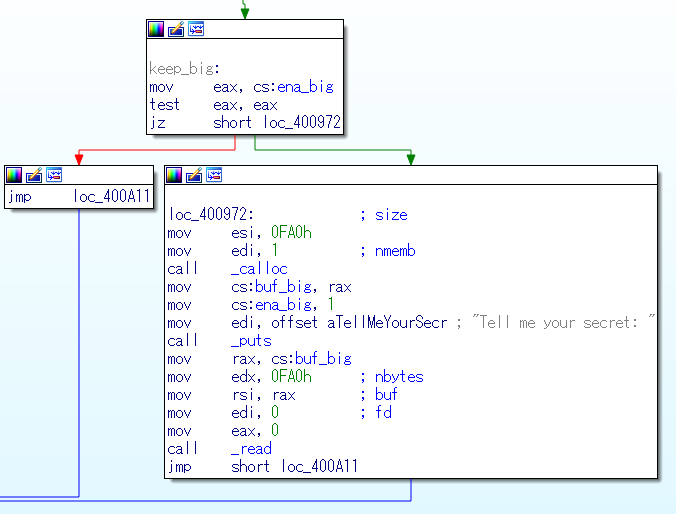The width and height of the screenshot is (676, 514).
Task: Click the test eax, eax instruction
Action: point(213,105)
